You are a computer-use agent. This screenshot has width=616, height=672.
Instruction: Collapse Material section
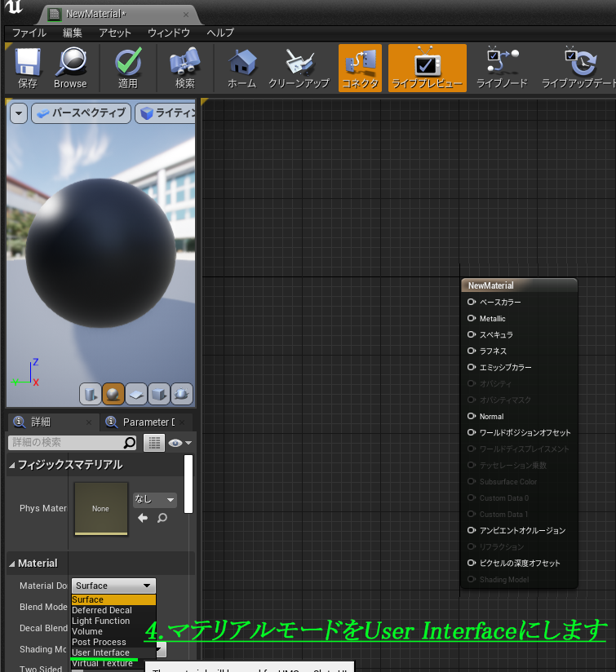coord(11,564)
